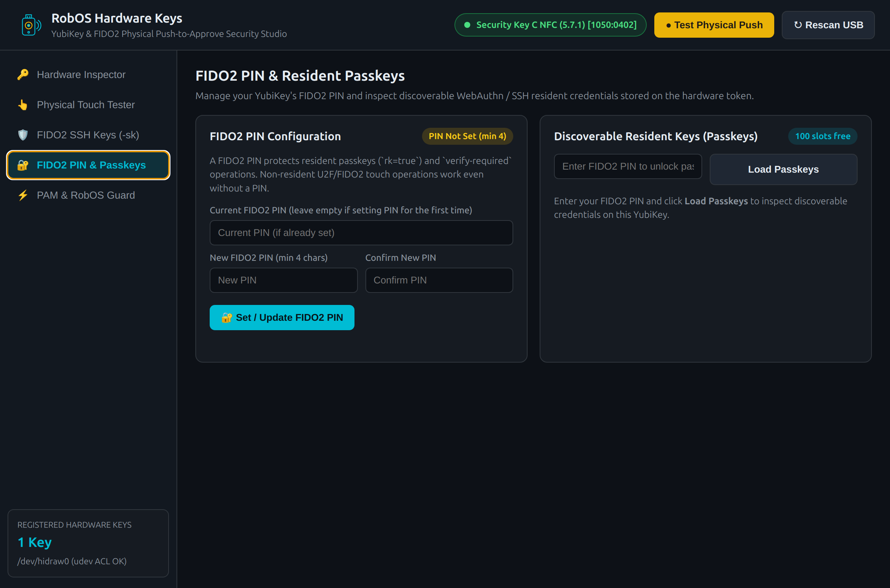Click the 100 slots free badge
Image resolution: width=890 pixels, height=588 pixels.
pos(822,136)
